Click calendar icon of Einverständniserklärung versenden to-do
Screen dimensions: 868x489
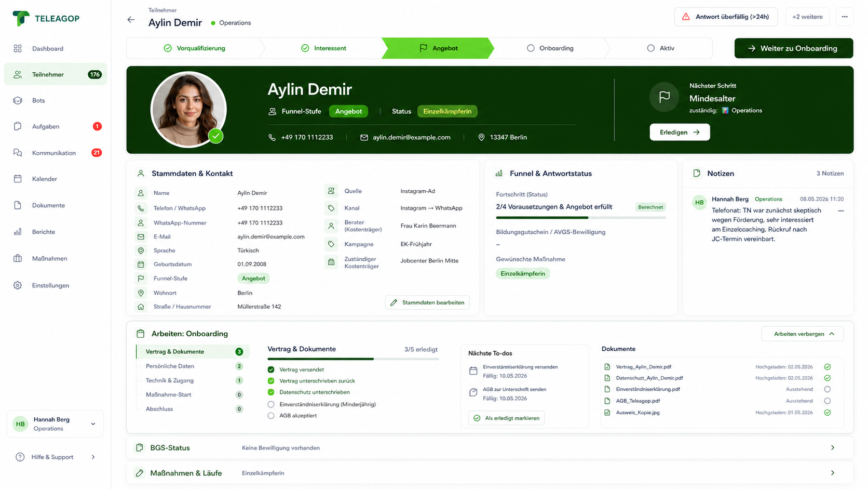coord(473,371)
